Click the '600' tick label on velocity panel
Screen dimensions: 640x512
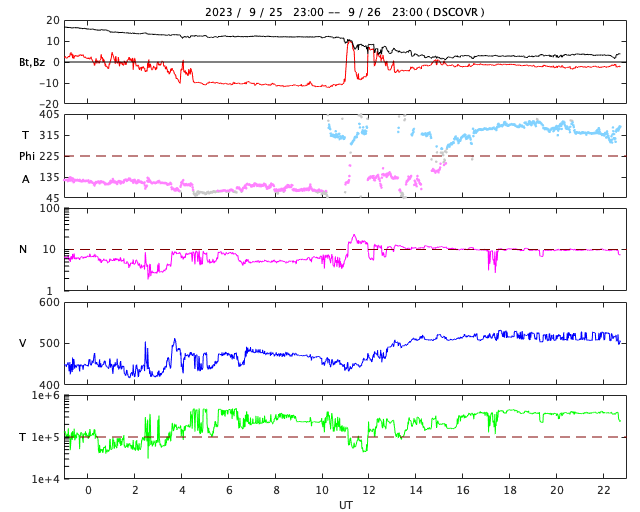(49, 303)
